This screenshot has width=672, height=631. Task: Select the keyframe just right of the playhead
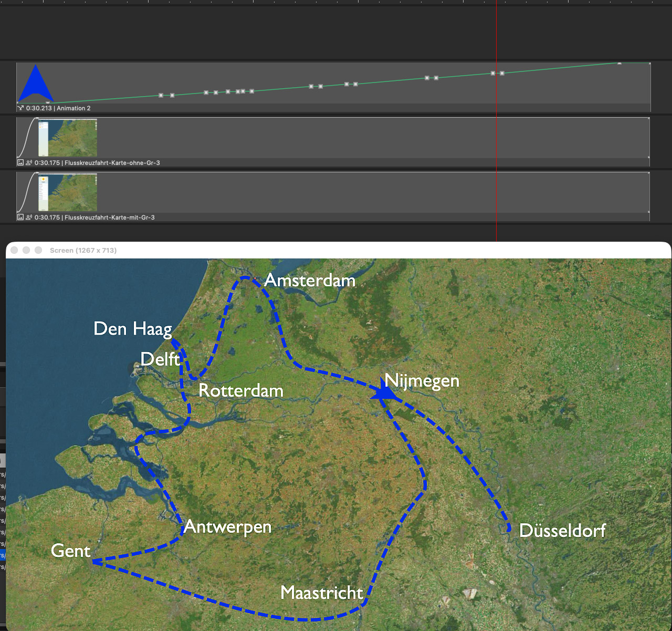(x=502, y=73)
